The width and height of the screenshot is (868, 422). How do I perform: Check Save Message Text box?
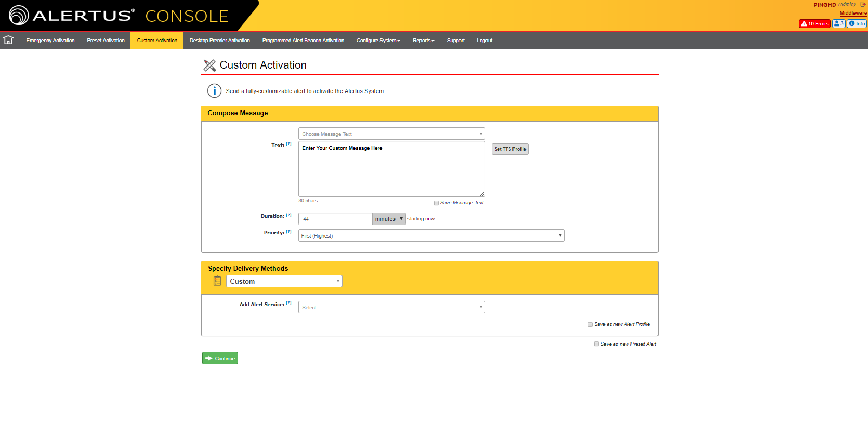point(436,203)
